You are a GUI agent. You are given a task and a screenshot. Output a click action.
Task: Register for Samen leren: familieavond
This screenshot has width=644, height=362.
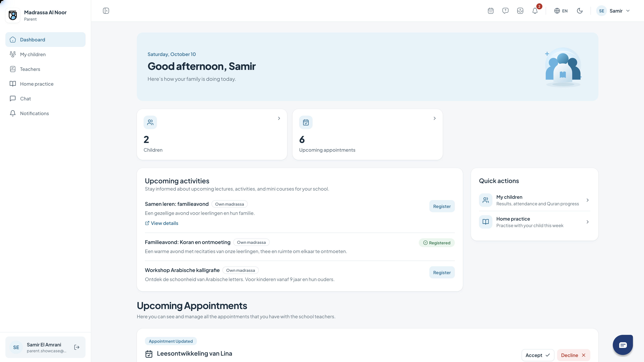pyautogui.click(x=442, y=206)
